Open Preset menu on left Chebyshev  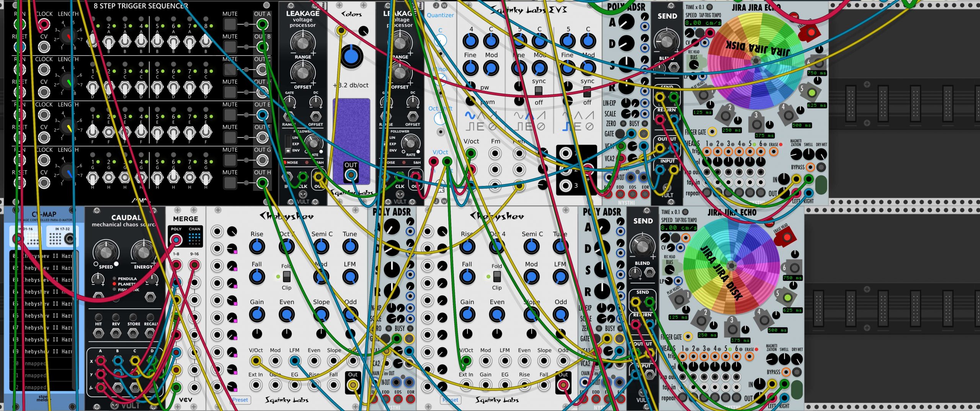[240, 400]
